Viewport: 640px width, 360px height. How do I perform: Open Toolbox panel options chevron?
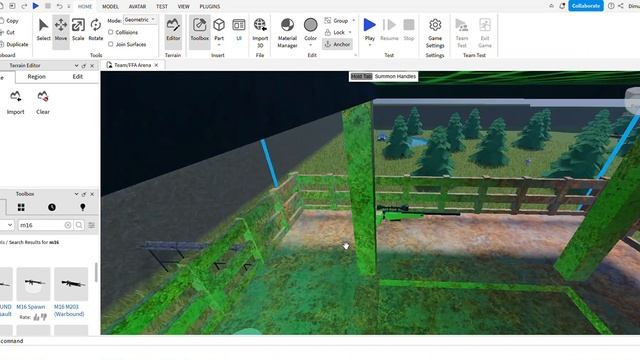[x=76, y=194]
